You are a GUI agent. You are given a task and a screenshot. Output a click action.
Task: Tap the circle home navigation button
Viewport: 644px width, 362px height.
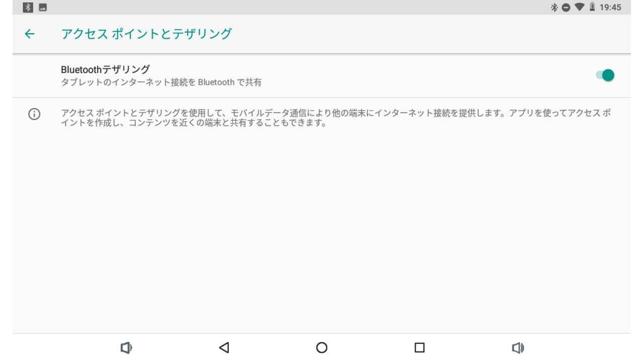pos(321,347)
